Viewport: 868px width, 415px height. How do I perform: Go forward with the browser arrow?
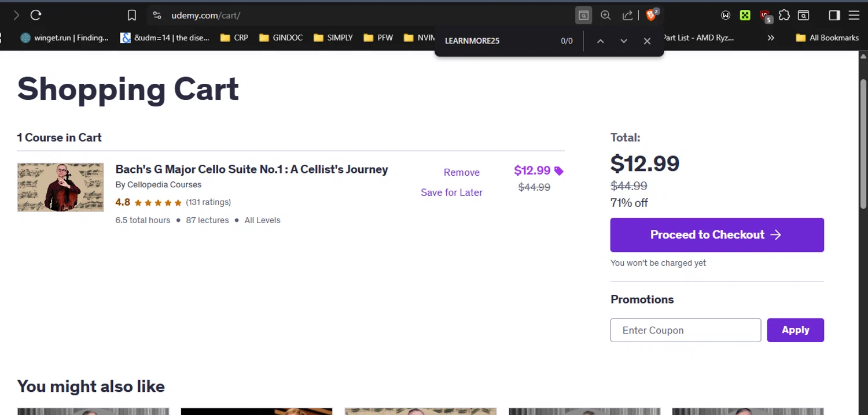tap(16, 16)
